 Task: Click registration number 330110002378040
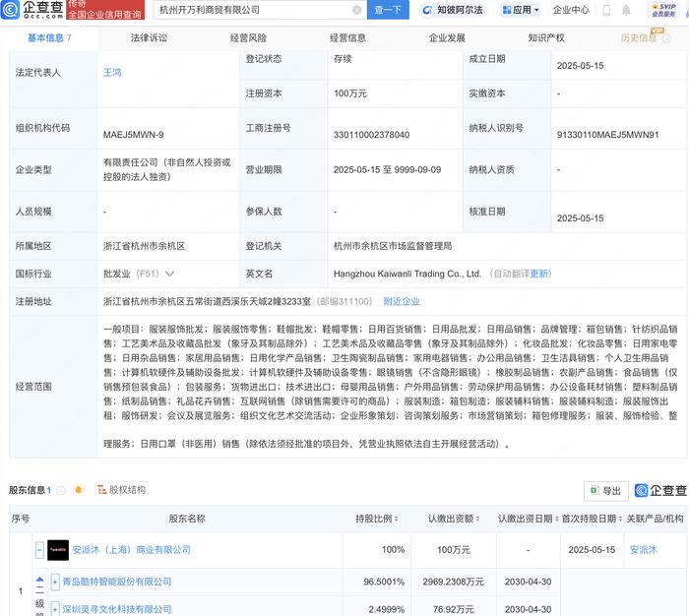click(371, 135)
